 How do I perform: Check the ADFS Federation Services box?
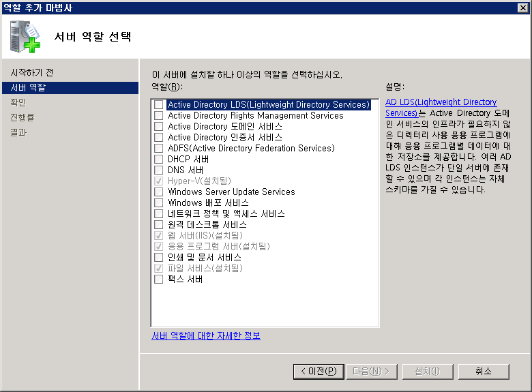tap(159, 149)
